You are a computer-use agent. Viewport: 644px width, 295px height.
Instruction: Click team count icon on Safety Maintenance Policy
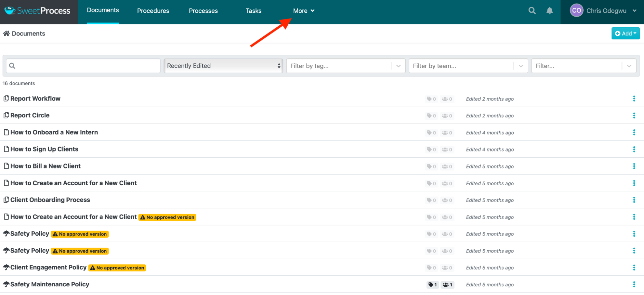point(447,285)
